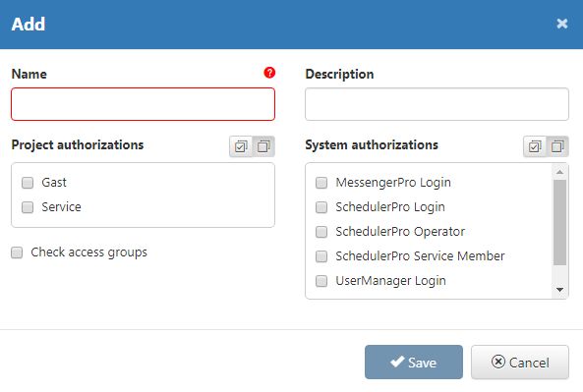Click the Save button
Screen dimensions: 583x392
coord(414,362)
